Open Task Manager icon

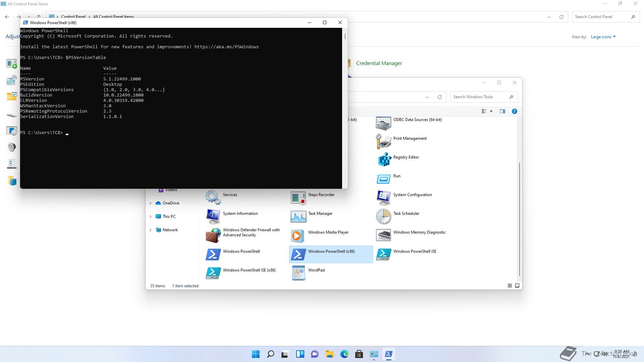298,217
